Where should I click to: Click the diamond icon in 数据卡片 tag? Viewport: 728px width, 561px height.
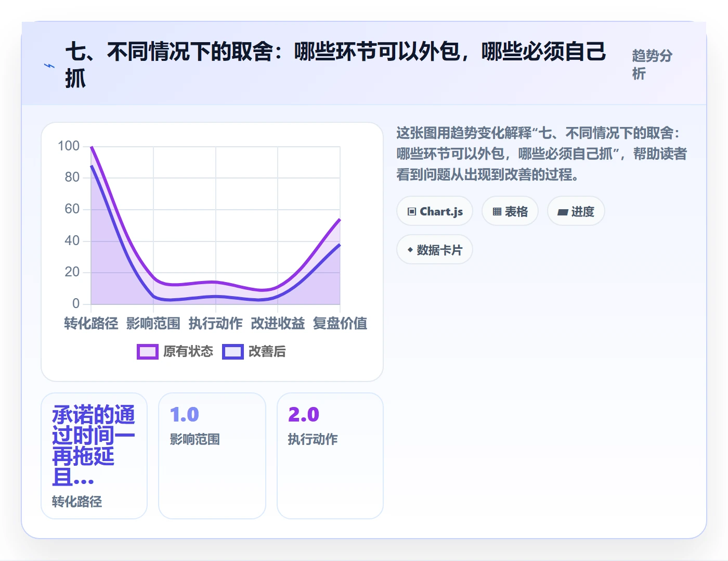coord(410,250)
